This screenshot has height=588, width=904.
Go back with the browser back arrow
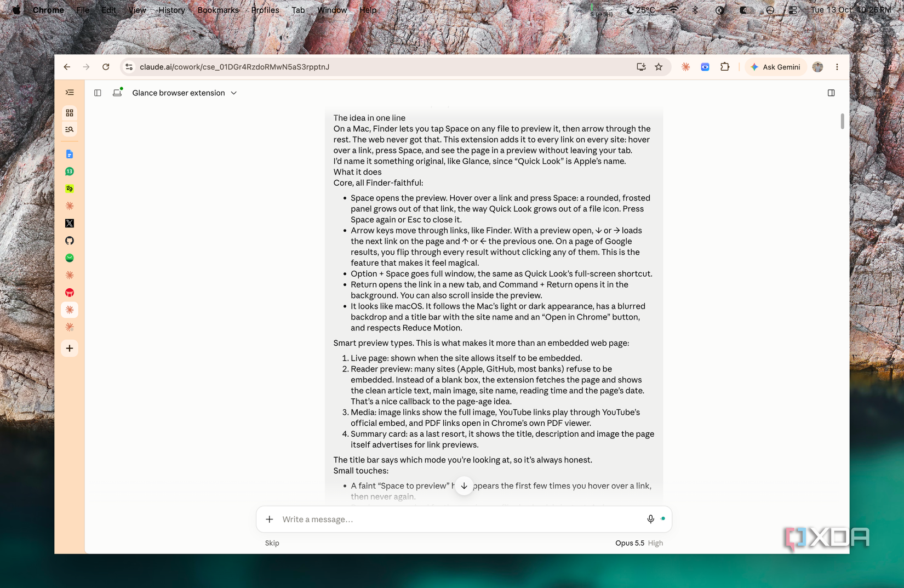[67, 67]
